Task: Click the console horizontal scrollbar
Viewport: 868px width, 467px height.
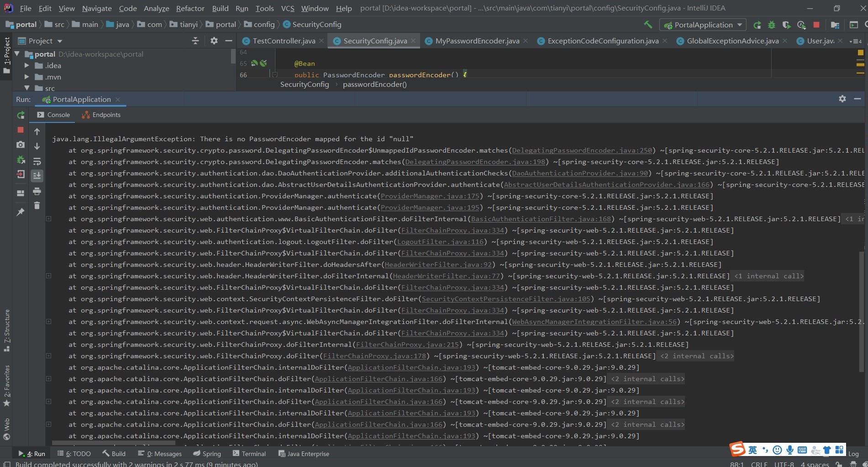Action: [113, 443]
